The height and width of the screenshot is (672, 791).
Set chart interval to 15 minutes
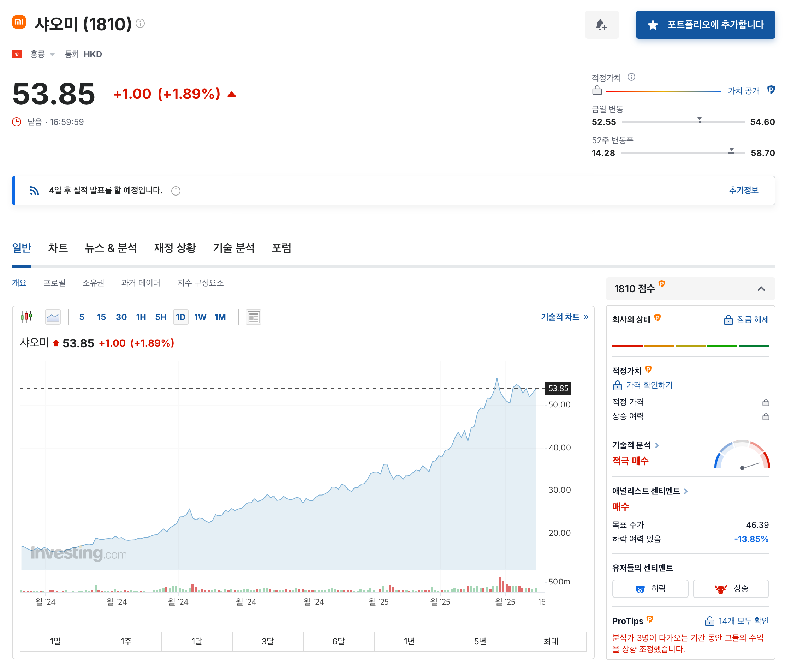coord(101,317)
